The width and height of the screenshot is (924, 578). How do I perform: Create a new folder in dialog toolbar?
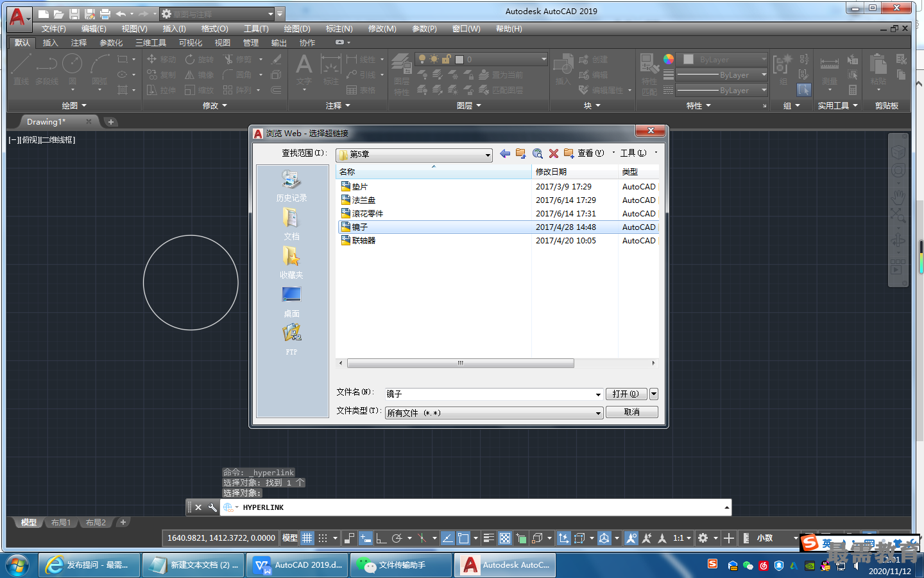[x=569, y=153]
